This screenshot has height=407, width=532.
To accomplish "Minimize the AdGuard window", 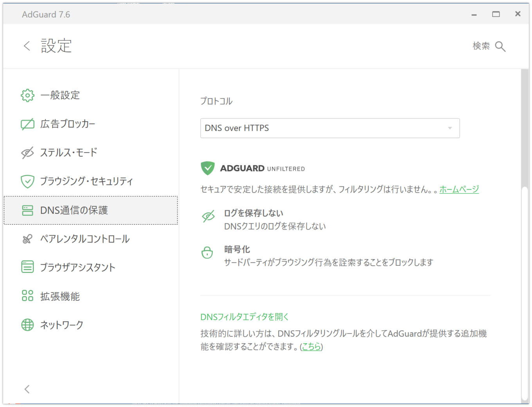I will click(x=474, y=14).
